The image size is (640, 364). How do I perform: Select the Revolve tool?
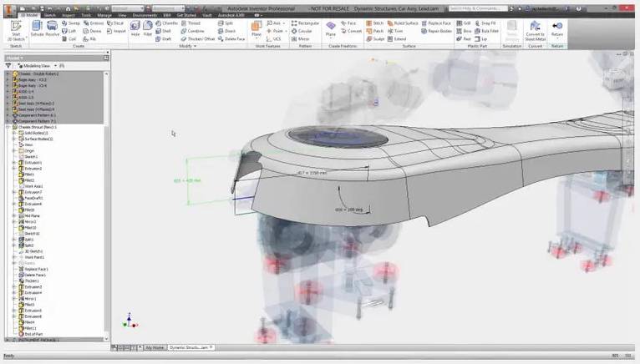click(x=53, y=30)
